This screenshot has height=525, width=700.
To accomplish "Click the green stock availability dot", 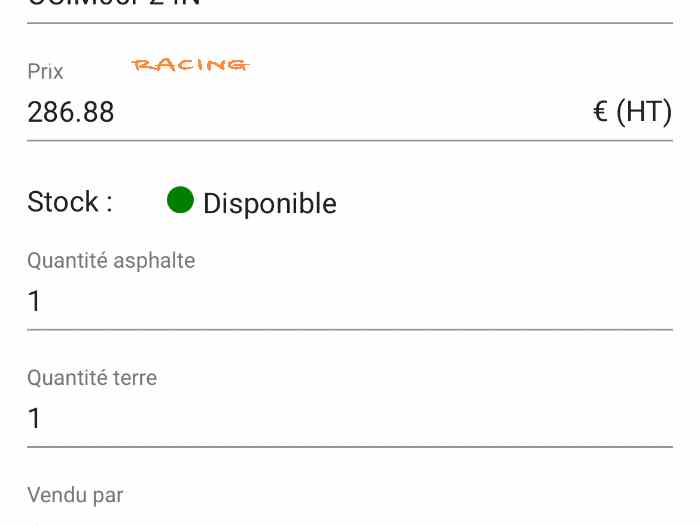I will click(x=180, y=200).
